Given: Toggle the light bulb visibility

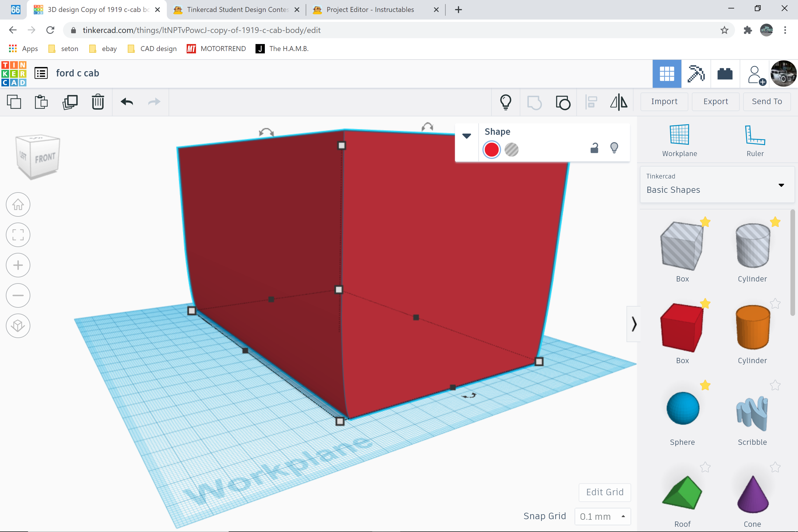Looking at the screenshot, I should pyautogui.click(x=615, y=147).
